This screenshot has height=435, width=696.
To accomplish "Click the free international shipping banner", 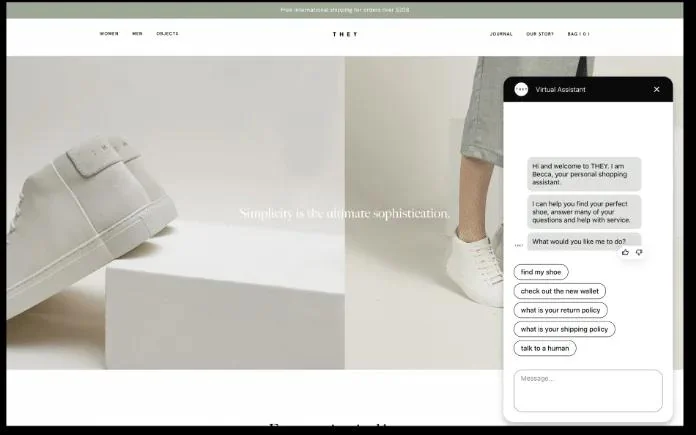I will click(x=345, y=10).
